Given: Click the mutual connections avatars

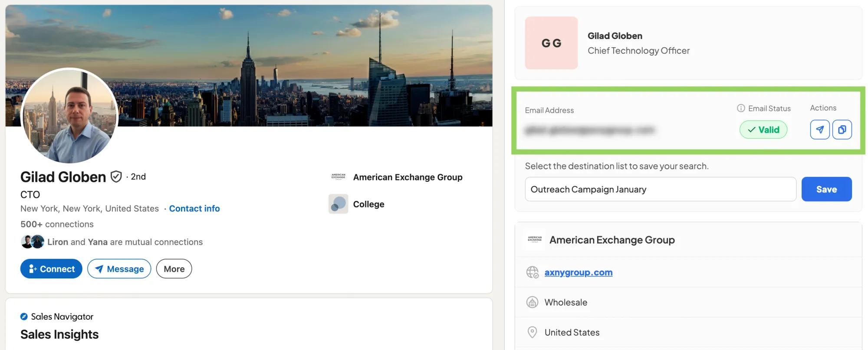Looking at the screenshot, I should pyautogui.click(x=33, y=242).
